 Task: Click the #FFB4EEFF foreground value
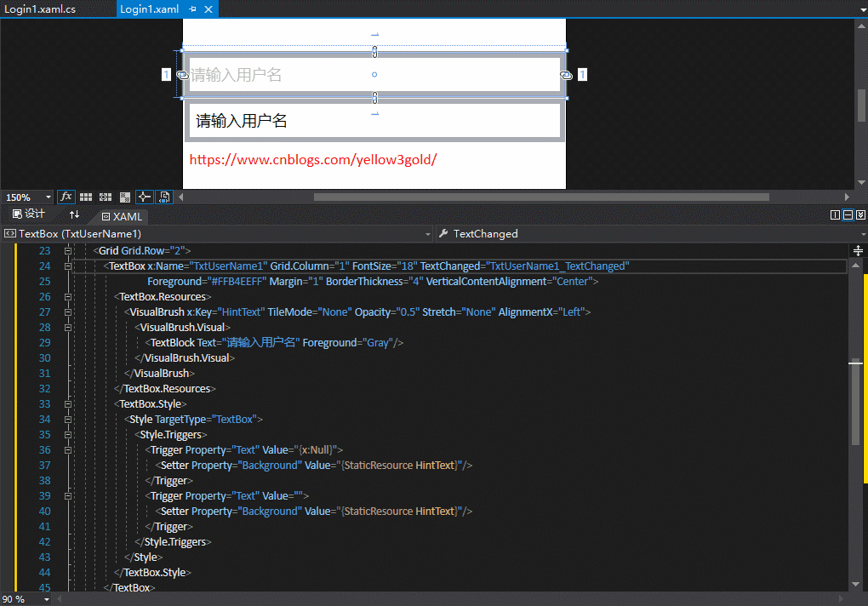(237, 282)
